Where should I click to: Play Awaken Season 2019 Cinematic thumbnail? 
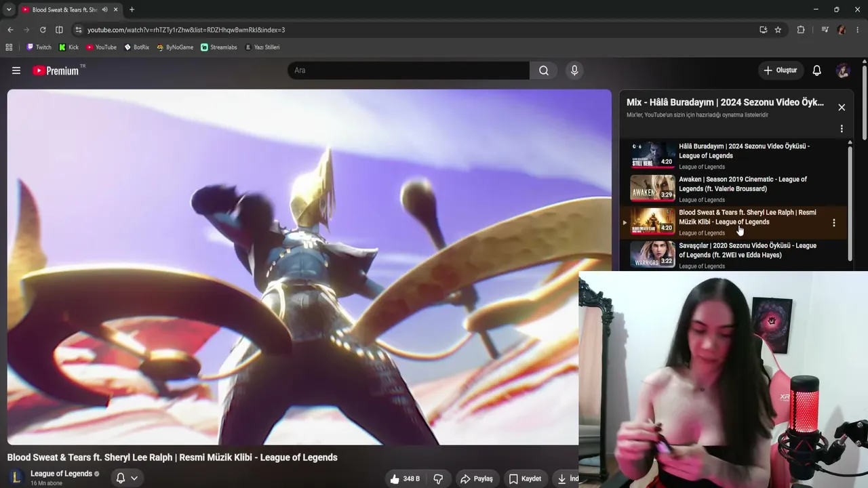click(x=652, y=188)
